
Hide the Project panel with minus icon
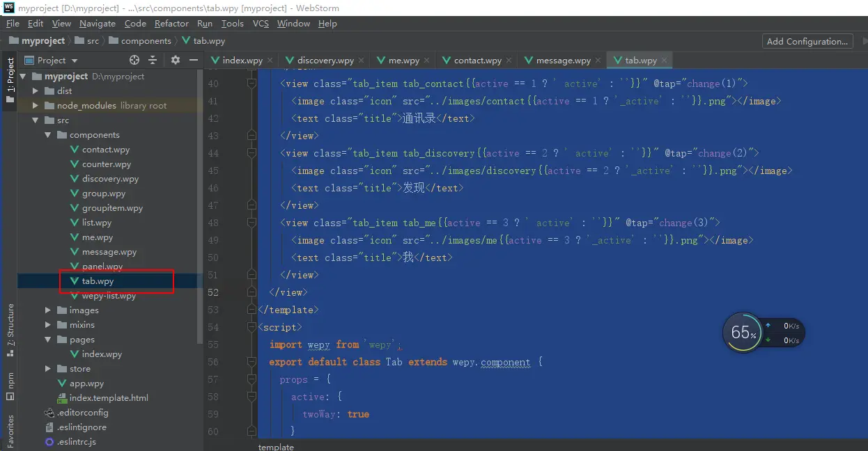pos(193,61)
